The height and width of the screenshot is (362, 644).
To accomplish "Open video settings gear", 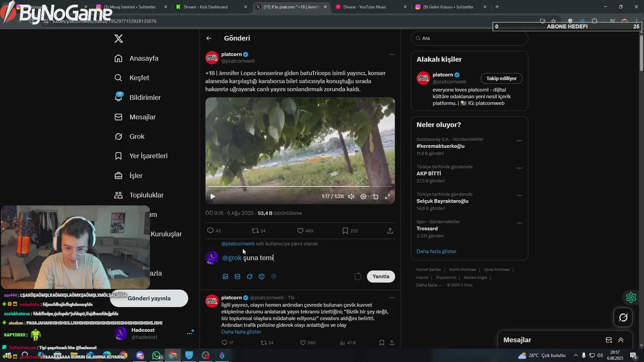I will [x=363, y=197].
